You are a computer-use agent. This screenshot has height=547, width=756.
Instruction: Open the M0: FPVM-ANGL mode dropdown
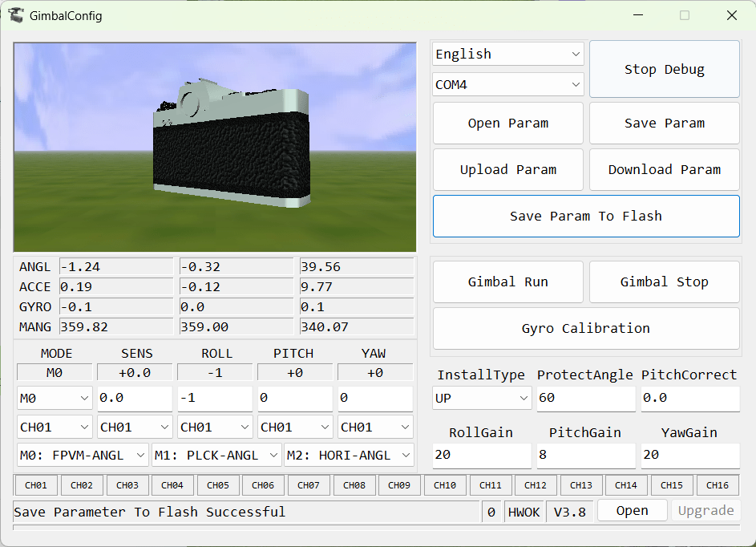[x=82, y=455]
